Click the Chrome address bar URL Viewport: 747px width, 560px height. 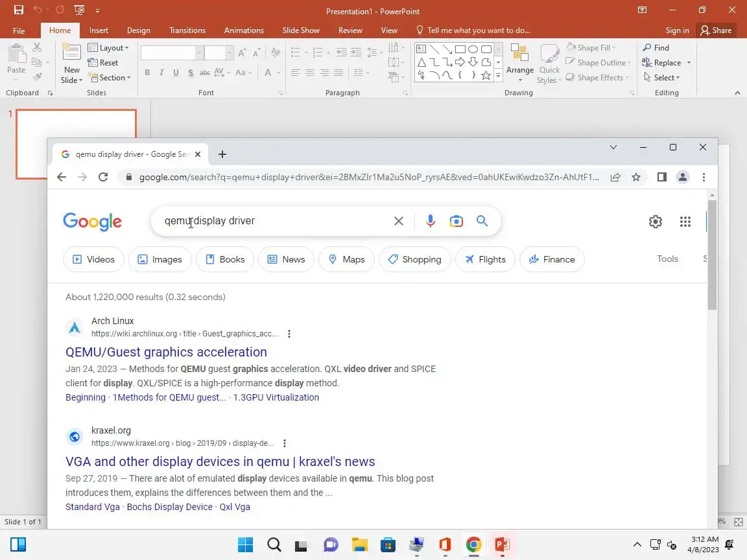click(x=369, y=177)
